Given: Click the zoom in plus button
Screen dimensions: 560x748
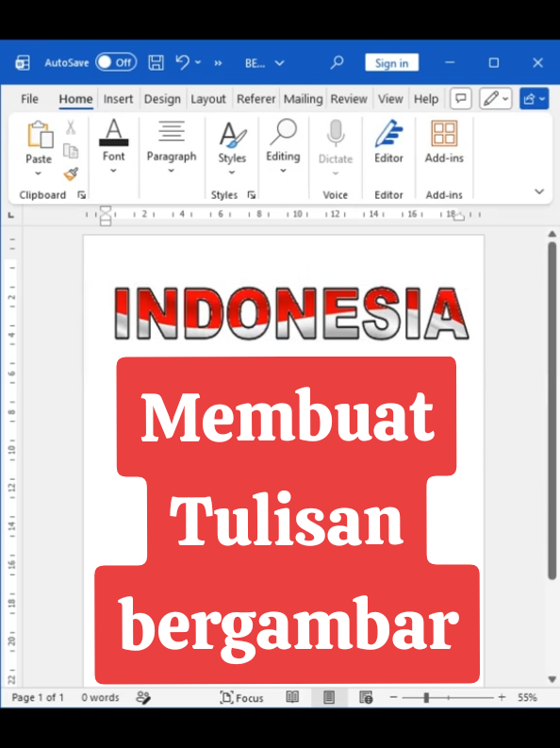Looking at the screenshot, I should pos(502,697).
